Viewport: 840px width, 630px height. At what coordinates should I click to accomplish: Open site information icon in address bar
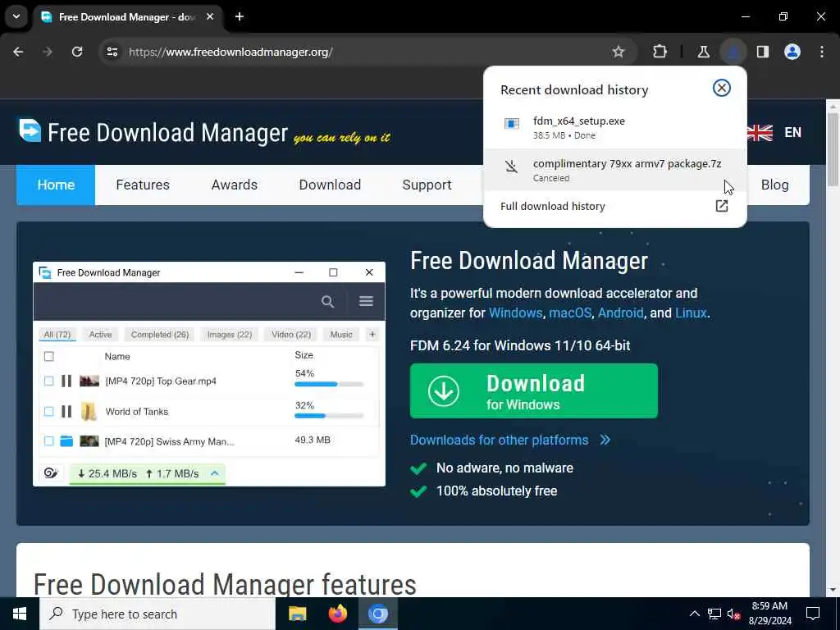pos(112,52)
